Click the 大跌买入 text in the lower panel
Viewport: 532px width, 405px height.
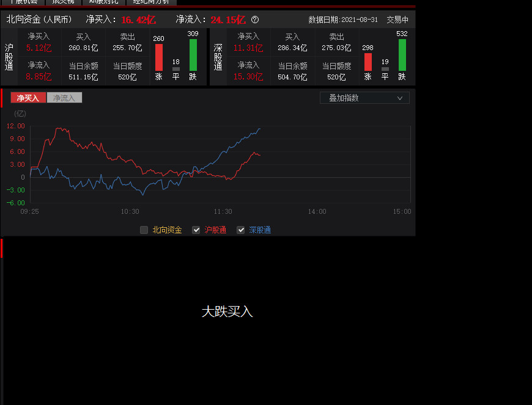227,312
